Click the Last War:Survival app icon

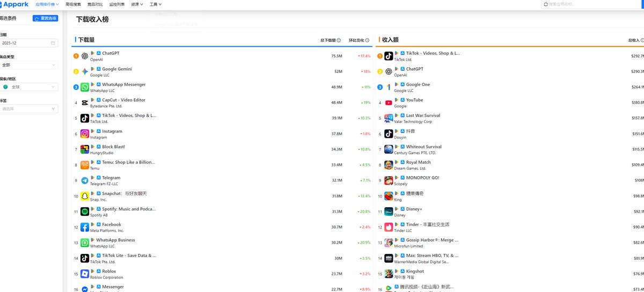pos(389,119)
